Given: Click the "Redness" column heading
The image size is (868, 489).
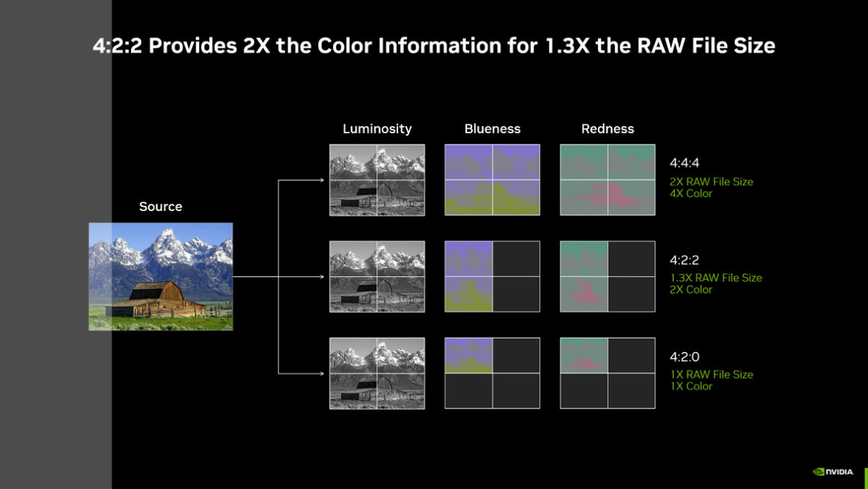Looking at the screenshot, I should point(608,129).
